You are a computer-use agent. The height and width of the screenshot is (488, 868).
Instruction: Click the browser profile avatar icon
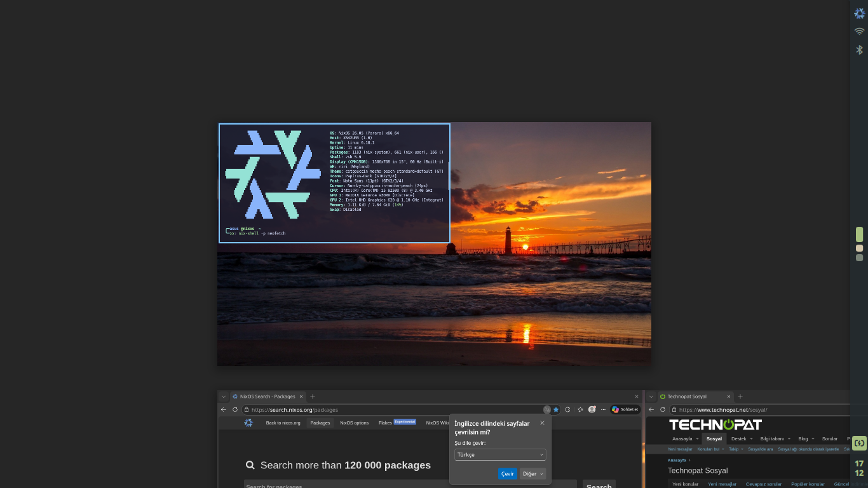coord(592,410)
